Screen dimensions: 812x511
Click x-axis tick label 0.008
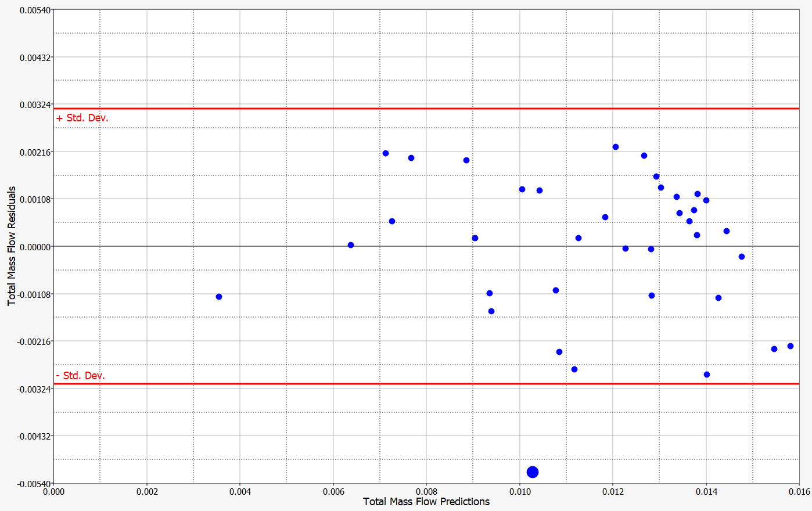pos(426,492)
